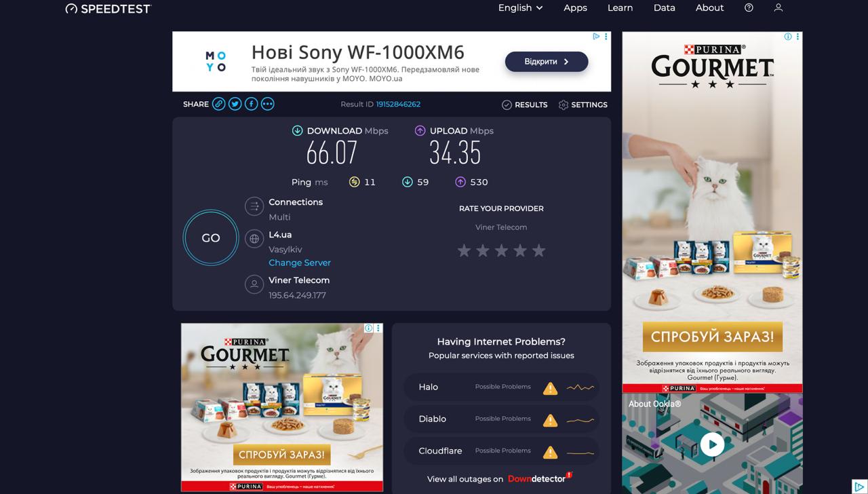Click the Settings gear icon
This screenshot has width=868, height=494.
point(564,104)
